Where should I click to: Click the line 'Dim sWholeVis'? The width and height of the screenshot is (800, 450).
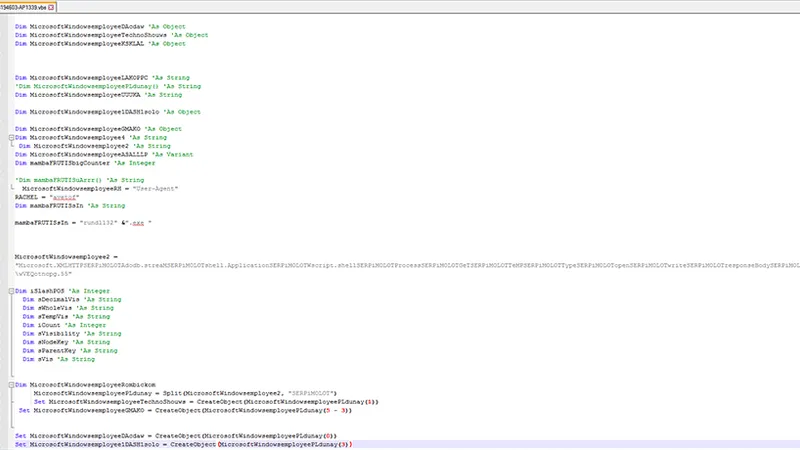(68, 308)
